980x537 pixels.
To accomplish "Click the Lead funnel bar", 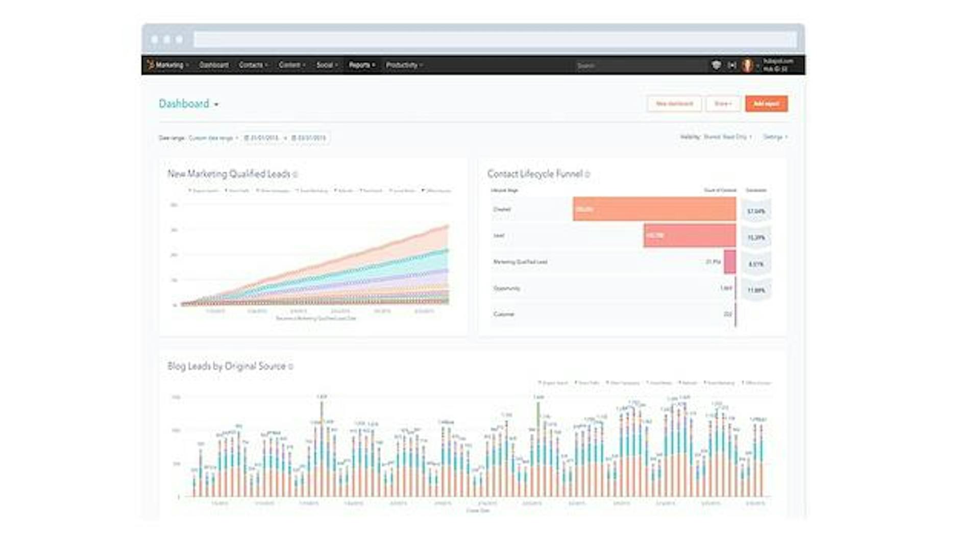I will pos(690,235).
